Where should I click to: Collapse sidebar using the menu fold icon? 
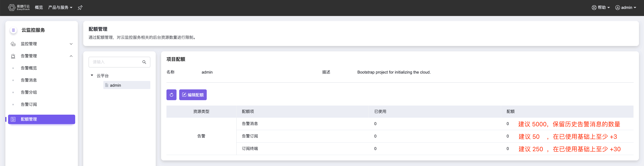pos(13,30)
